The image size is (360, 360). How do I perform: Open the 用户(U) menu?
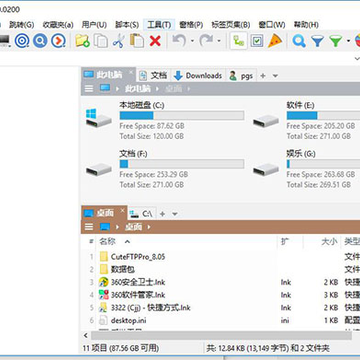click(94, 25)
